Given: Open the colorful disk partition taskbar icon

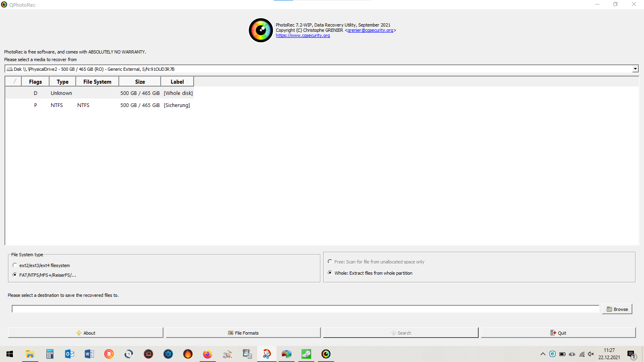Looking at the screenshot, I should 286,354.
